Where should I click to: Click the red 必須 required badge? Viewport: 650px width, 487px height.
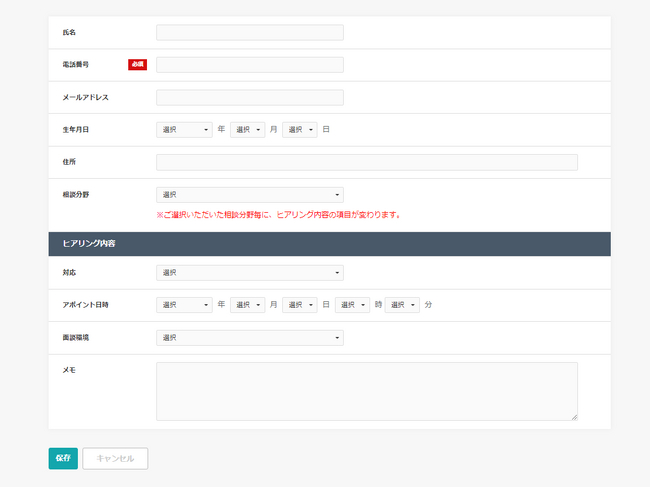(x=137, y=64)
